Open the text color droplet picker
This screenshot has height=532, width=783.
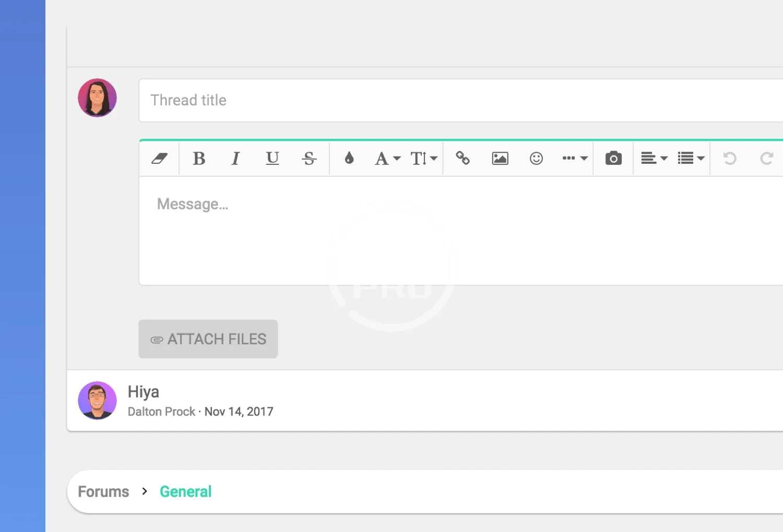(349, 158)
